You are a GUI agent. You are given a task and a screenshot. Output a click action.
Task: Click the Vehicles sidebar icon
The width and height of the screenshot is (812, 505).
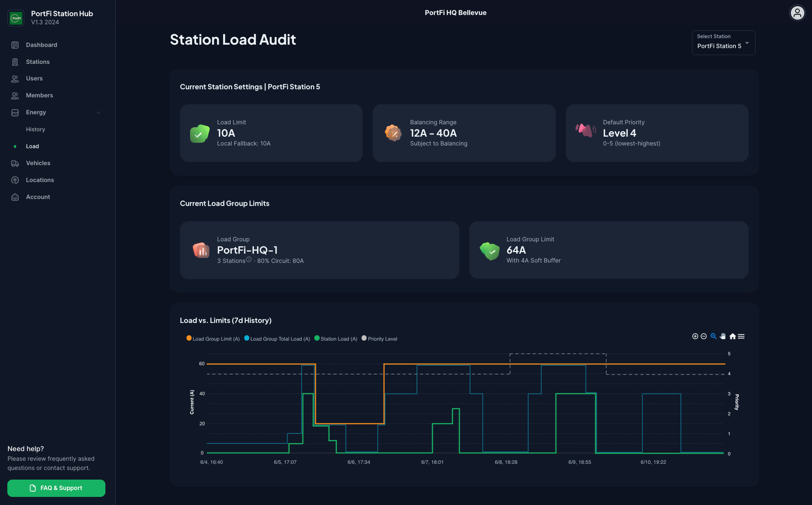pos(15,164)
